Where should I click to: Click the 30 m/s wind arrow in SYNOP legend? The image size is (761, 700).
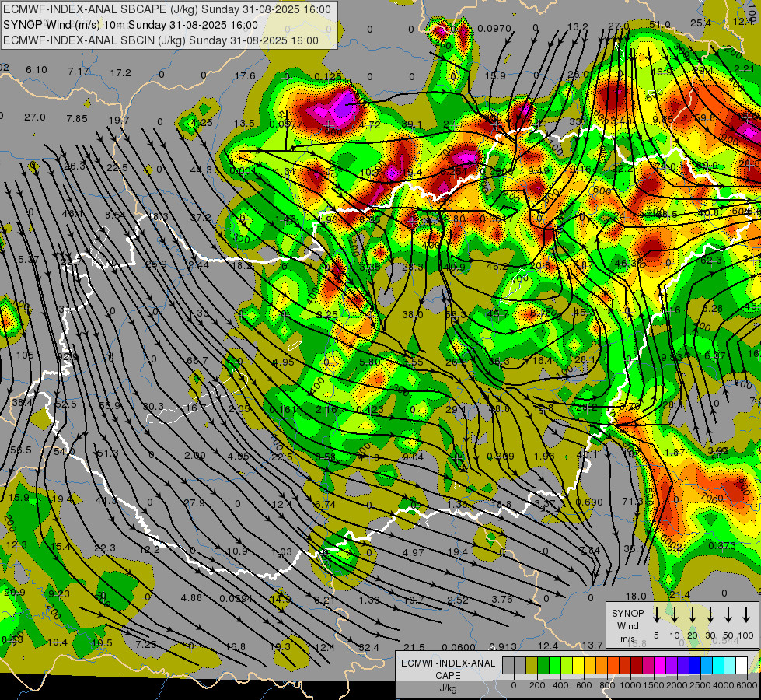[710, 614]
